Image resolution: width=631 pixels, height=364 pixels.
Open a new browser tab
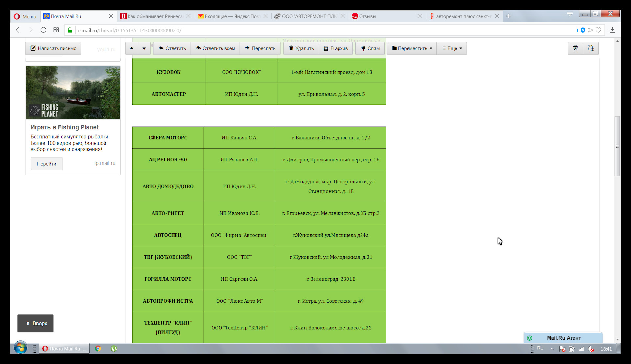coord(509,16)
